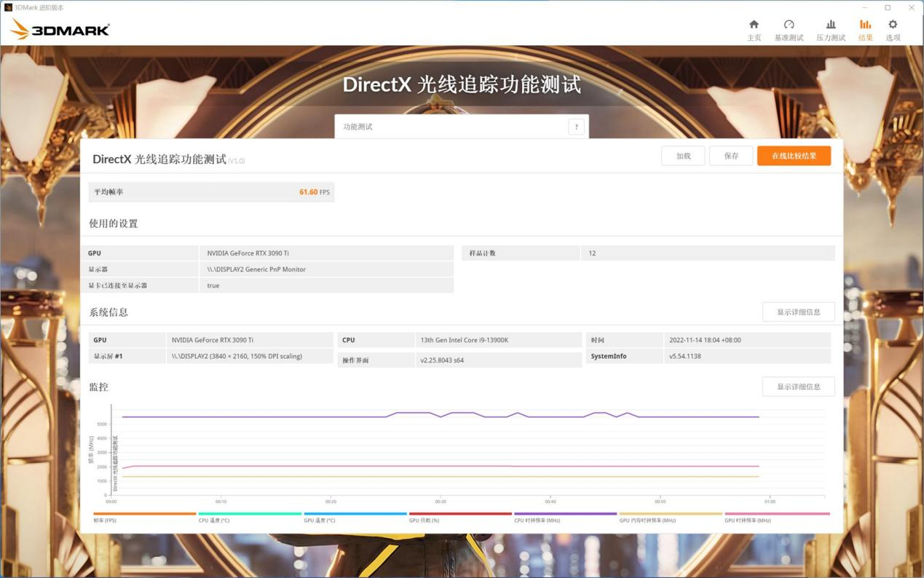Toggle the GPU 温度 legend item
Viewport: 924px width, 578px height.
(355, 518)
